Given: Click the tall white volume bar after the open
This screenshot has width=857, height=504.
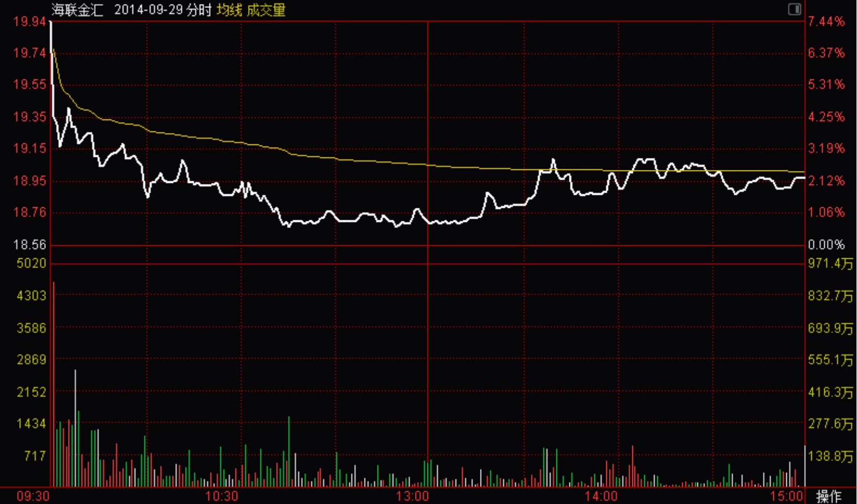Looking at the screenshot, I should [75, 428].
